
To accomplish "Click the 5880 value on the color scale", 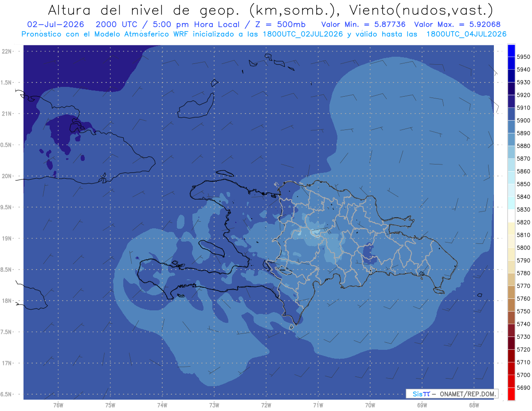I will click(x=523, y=146).
